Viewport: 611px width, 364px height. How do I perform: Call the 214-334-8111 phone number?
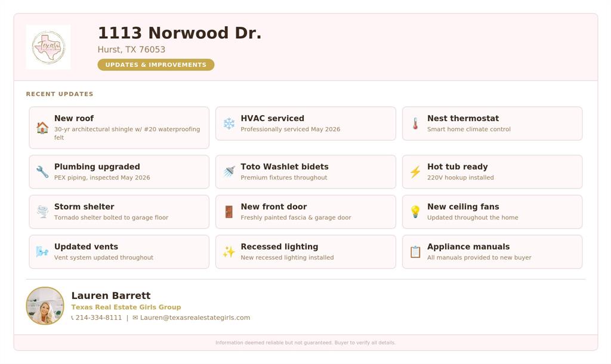(x=98, y=317)
